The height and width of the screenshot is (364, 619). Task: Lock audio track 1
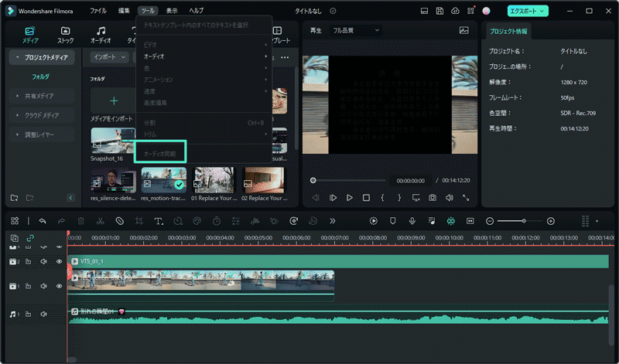coord(28,315)
